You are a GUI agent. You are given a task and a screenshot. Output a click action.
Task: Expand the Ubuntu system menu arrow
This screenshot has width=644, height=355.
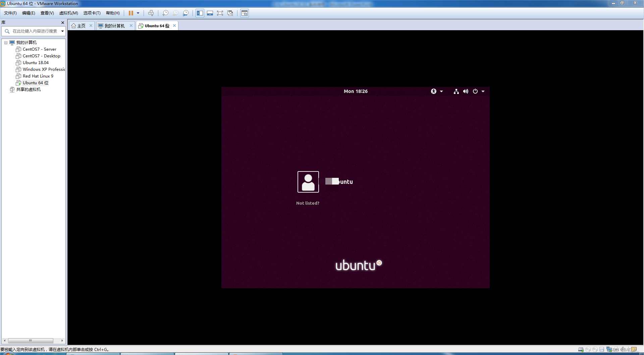(x=483, y=91)
